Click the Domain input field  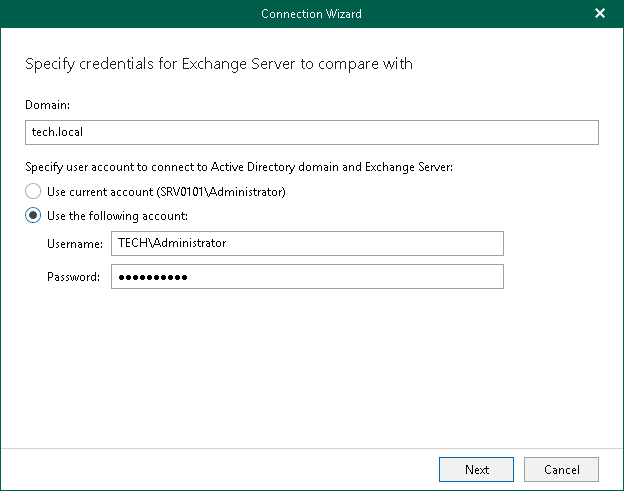click(x=311, y=132)
